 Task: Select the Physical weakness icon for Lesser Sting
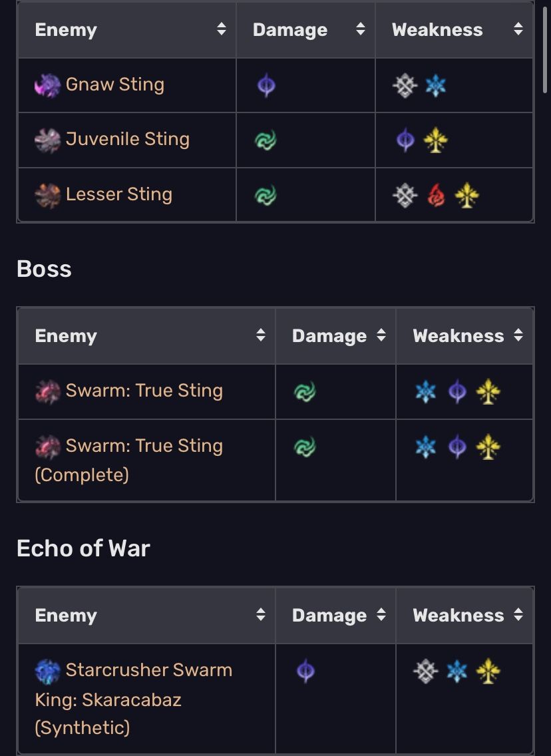(404, 194)
